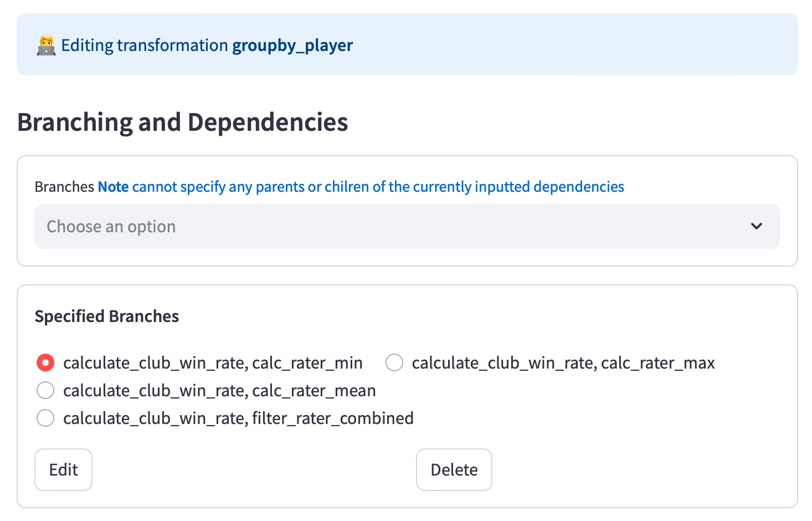Click the "calculate_club_win_rate, calc_rater_min" label text
Screen dimensions: 812x521
pos(213,362)
